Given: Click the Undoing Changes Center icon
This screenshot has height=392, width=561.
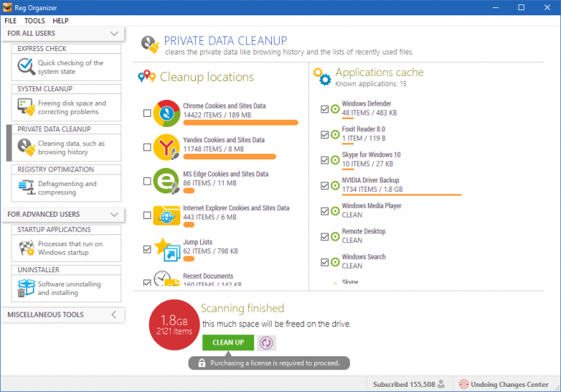Looking at the screenshot, I should [x=464, y=384].
